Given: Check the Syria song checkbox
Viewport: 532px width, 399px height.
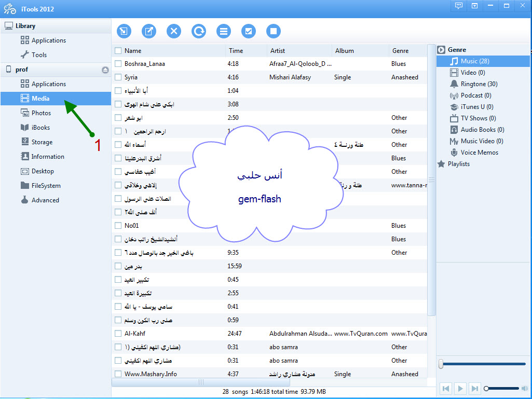Looking at the screenshot, I should 118,77.
